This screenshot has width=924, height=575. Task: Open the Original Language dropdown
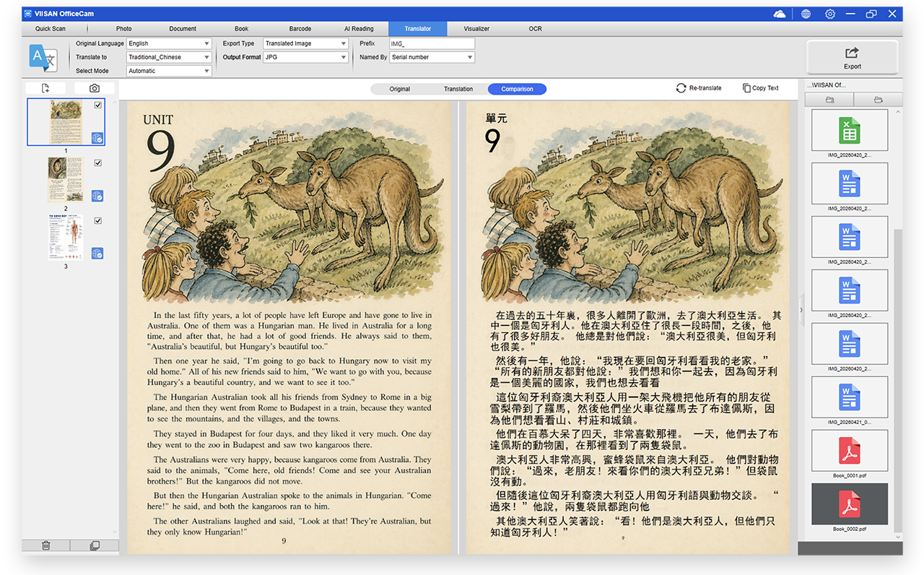click(x=169, y=43)
